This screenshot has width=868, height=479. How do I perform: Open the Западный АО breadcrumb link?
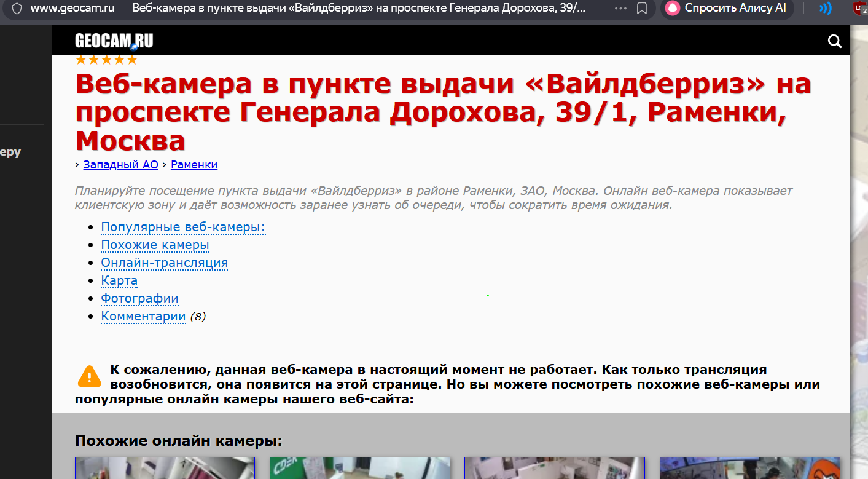click(x=121, y=165)
